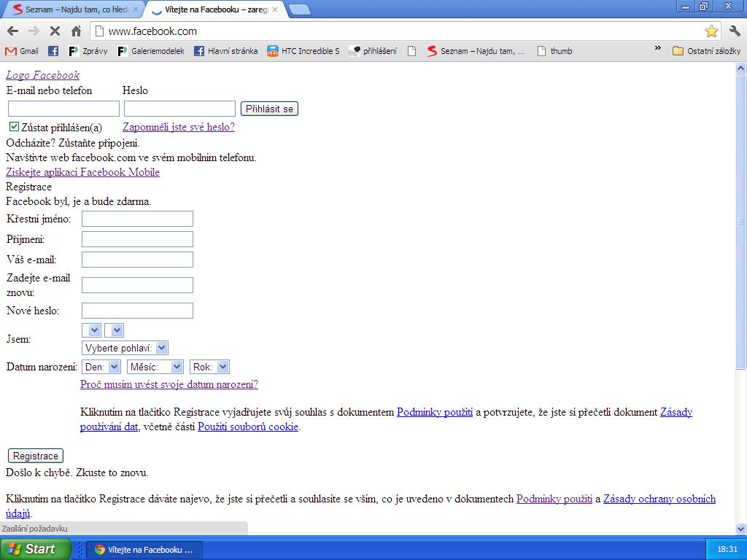The height and width of the screenshot is (560, 747).
Task: Open the Použití souborů cookie link
Action: coord(248,427)
